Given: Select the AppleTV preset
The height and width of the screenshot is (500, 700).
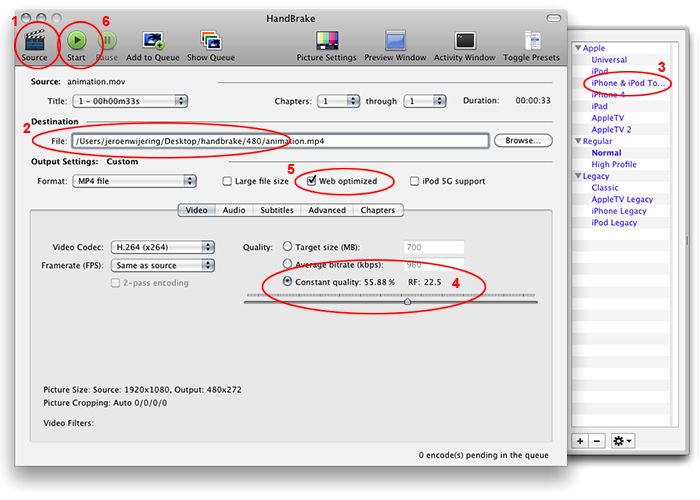Looking at the screenshot, I should 608,118.
